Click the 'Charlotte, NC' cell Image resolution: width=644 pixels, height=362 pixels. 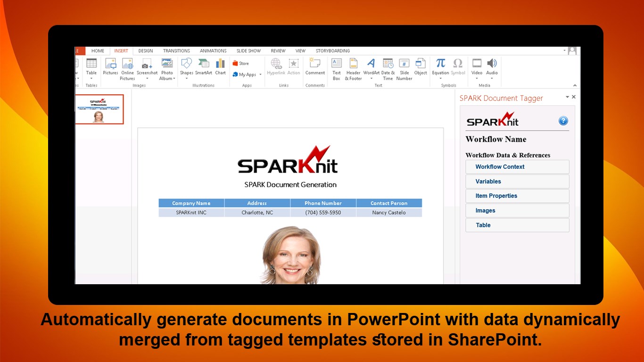point(257,213)
